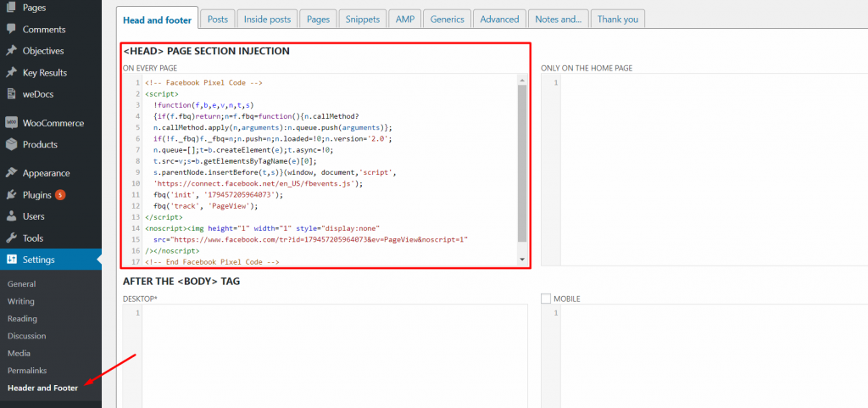The height and width of the screenshot is (408, 868).
Task: Switch to the Pages tab
Action: [x=319, y=19]
